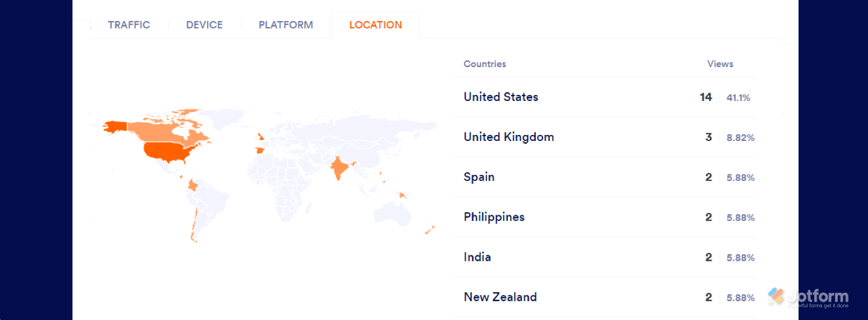Click the United Kingdom country entry
The height and width of the screenshot is (320, 868).
tap(509, 137)
